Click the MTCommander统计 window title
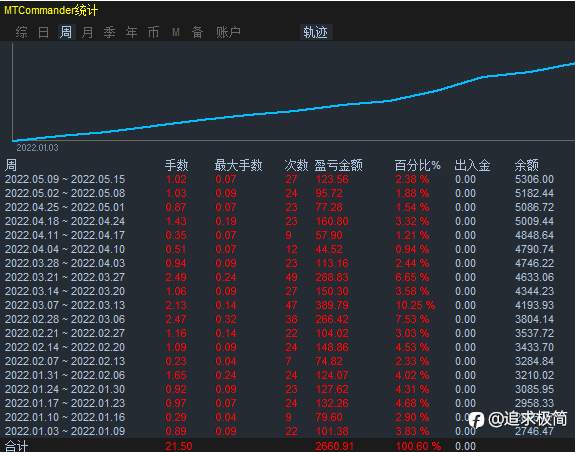This screenshot has width=575, height=452. [51, 10]
